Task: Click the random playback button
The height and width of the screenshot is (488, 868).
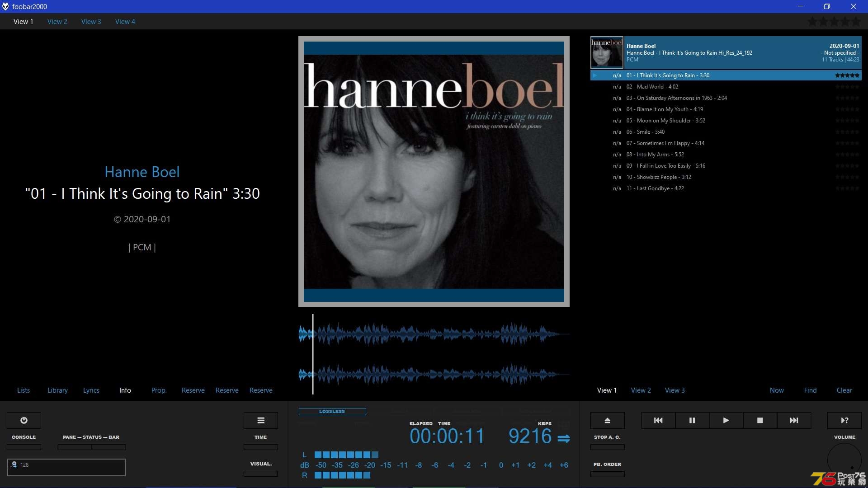Action: [844, 420]
